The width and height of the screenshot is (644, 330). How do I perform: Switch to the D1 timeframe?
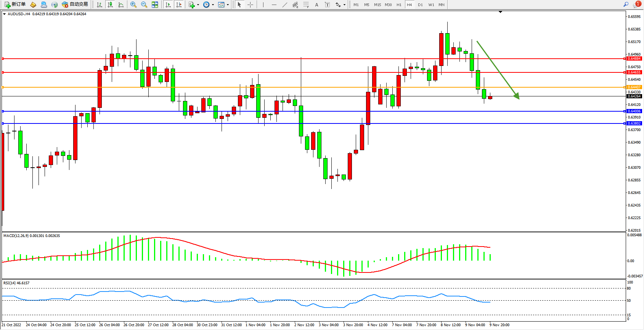coord(420,5)
